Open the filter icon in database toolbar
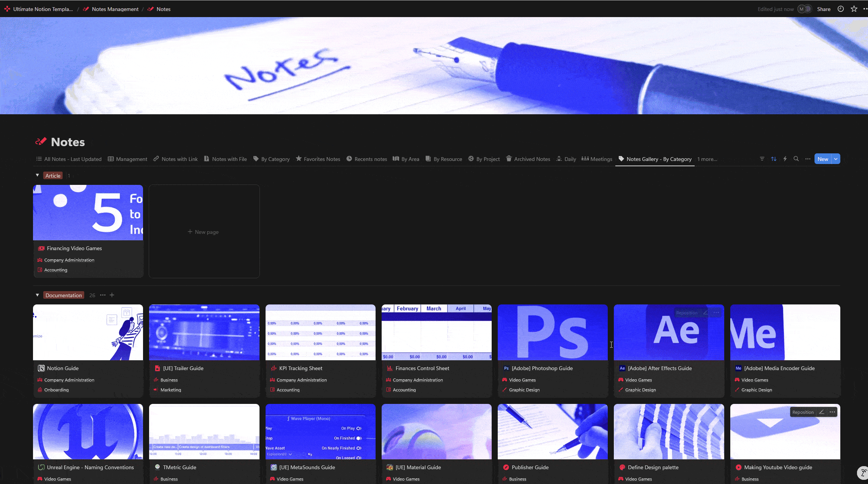The width and height of the screenshot is (868, 484). (x=762, y=159)
